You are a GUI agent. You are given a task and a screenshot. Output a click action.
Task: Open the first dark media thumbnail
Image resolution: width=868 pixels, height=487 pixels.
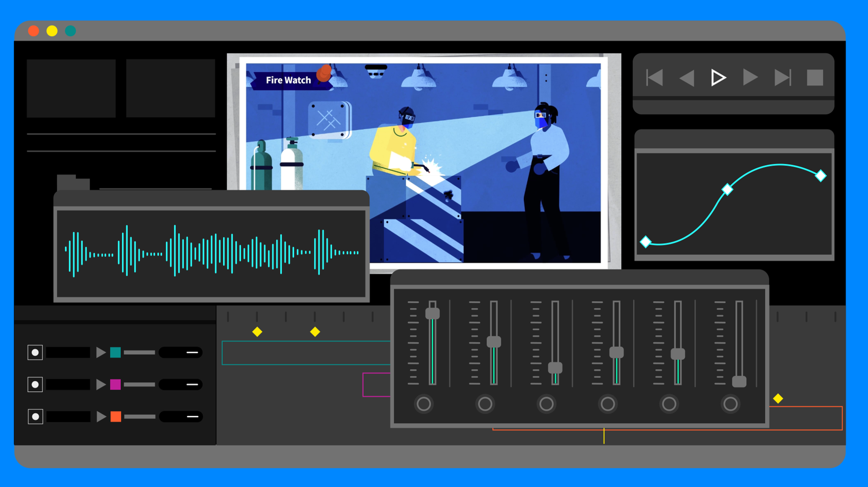pos(71,88)
